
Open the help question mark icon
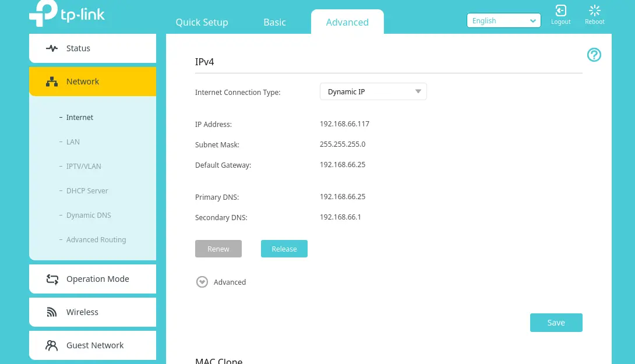(x=594, y=55)
